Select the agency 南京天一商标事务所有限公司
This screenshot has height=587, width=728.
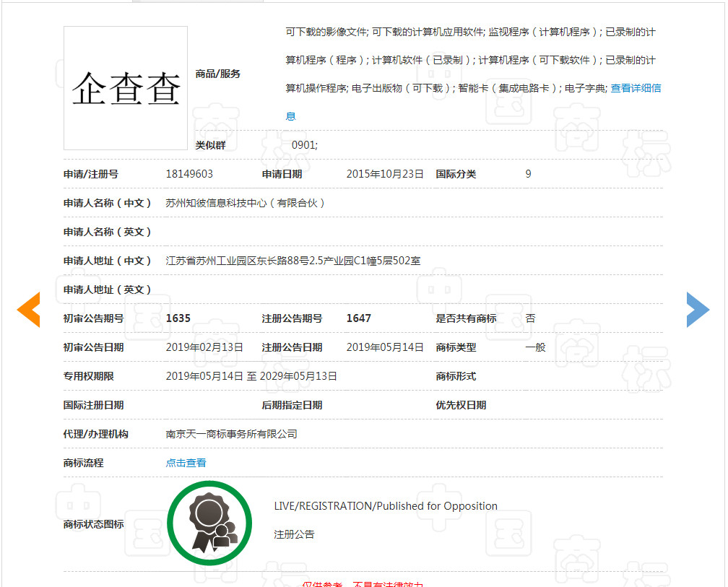pyautogui.click(x=231, y=434)
